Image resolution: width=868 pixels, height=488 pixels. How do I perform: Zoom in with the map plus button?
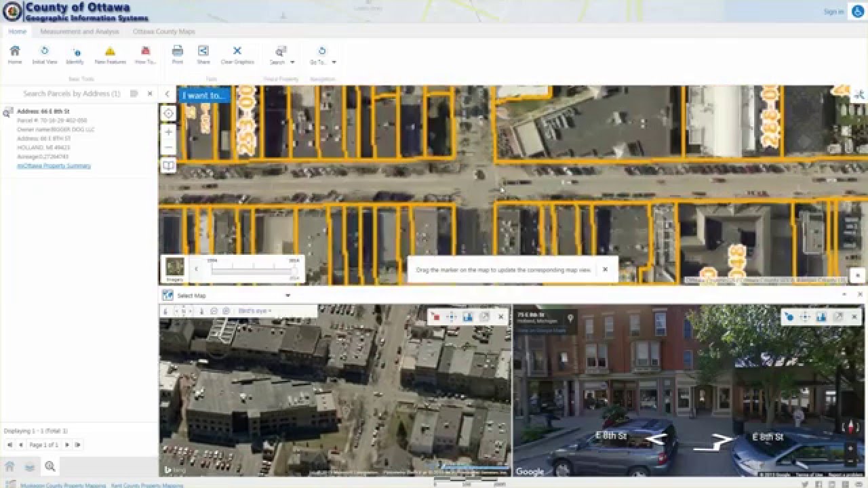point(168,132)
